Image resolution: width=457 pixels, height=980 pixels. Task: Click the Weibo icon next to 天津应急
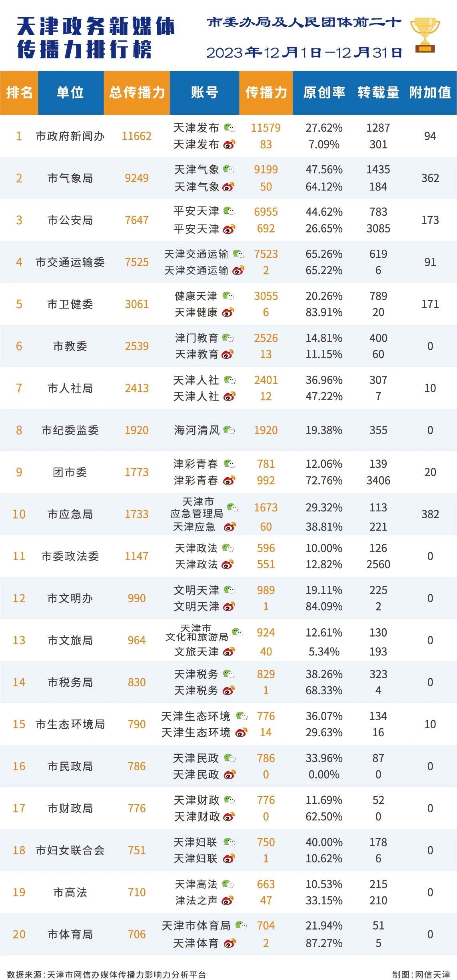tap(230, 527)
